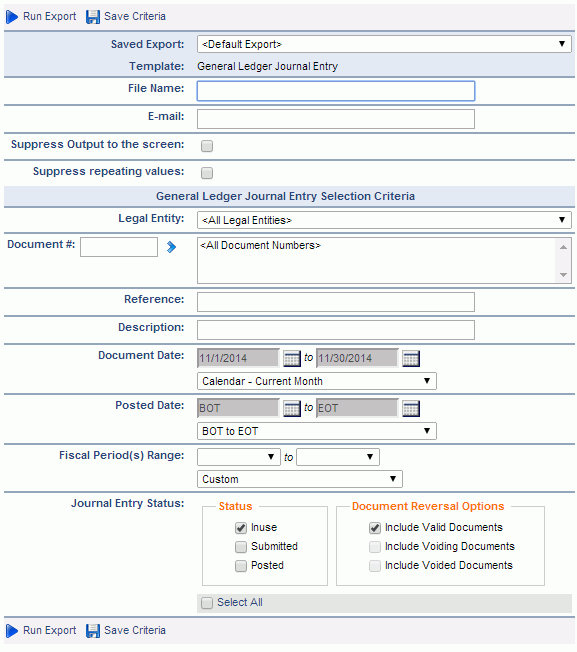Open calendar for Posted Date start
Viewport: 577px width, 652px height.
[x=291, y=408]
